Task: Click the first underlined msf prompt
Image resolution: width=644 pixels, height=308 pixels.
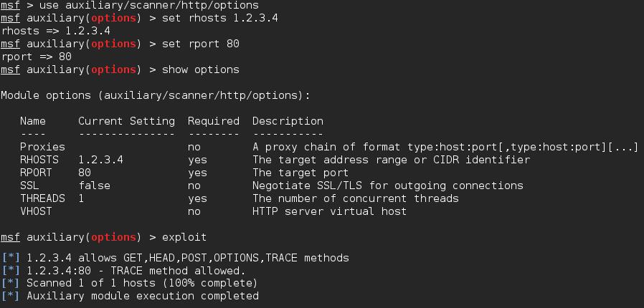Action: click(x=10, y=5)
